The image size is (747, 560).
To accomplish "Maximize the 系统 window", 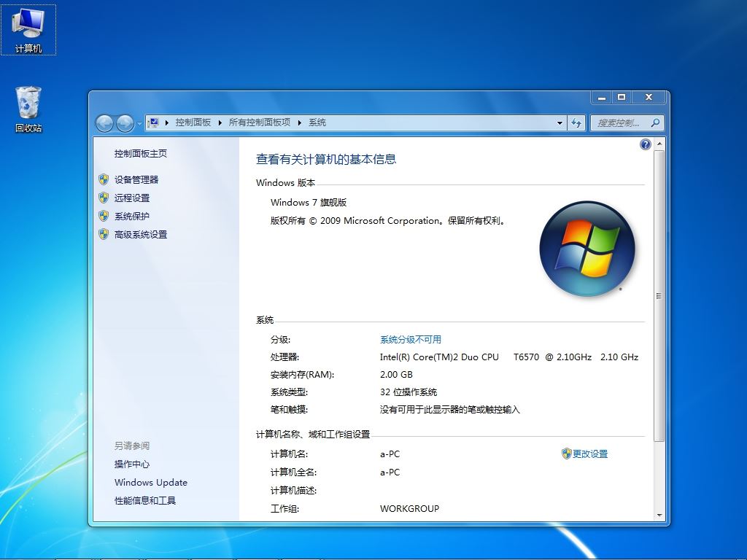I will (622, 97).
